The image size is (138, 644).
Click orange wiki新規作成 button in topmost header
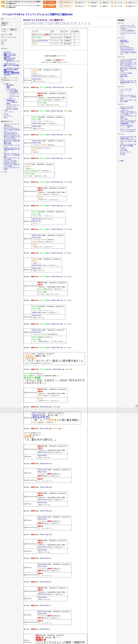coord(50,2)
